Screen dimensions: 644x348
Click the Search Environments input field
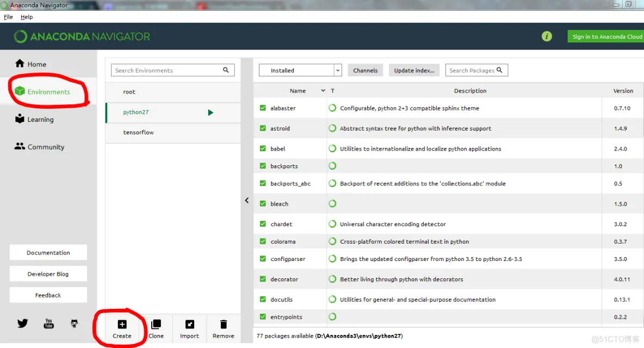172,70
